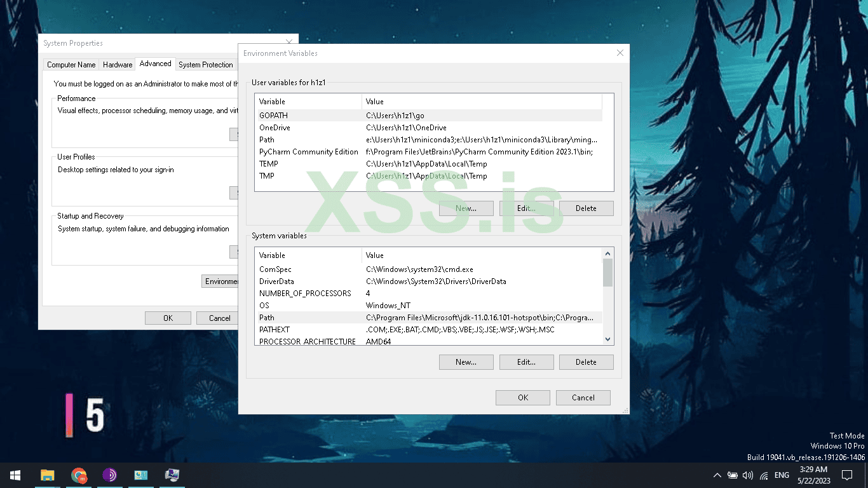Screen dimensions: 868x488
Task: Select the system Path with jdk-11 value
Action: point(428,318)
